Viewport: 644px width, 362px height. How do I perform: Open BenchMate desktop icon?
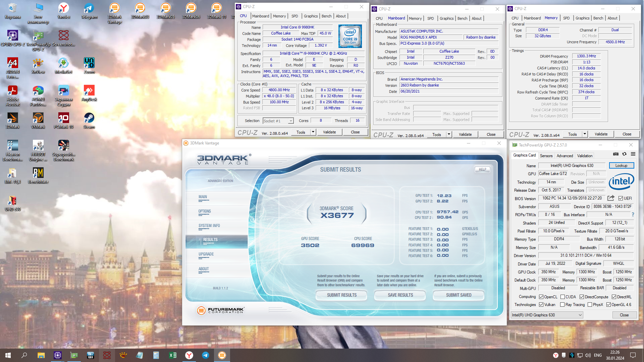[38, 175]
